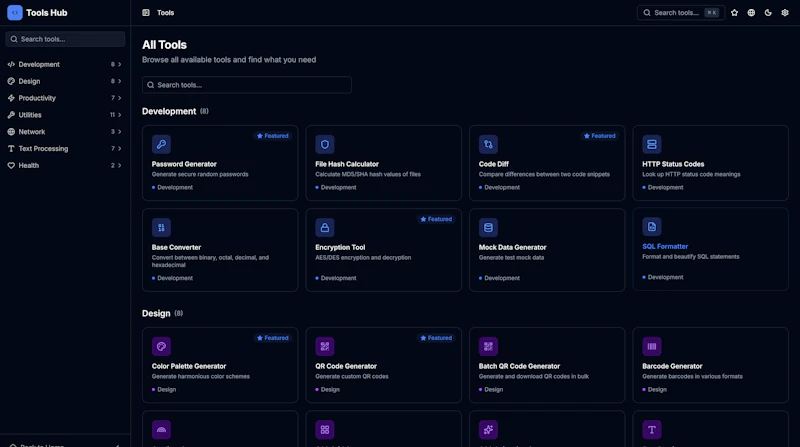Expand the Network category chevron

click(119, 132)
